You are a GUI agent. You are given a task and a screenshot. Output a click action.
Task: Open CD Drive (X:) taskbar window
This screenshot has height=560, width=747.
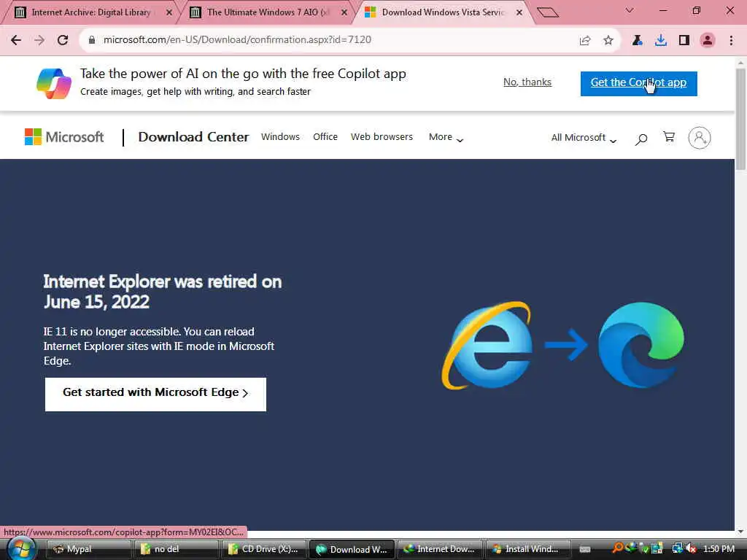tap(264, 549)
